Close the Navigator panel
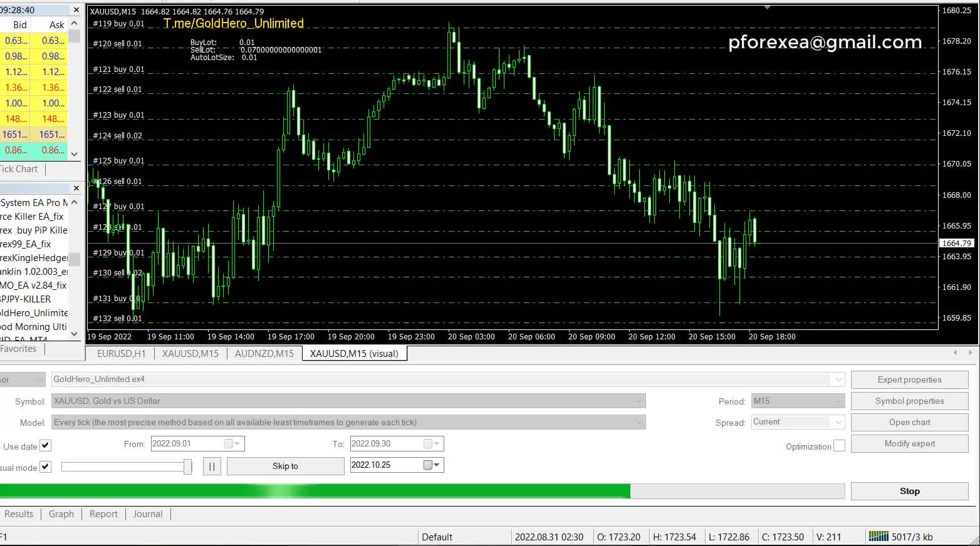 [x=76, y=188]
